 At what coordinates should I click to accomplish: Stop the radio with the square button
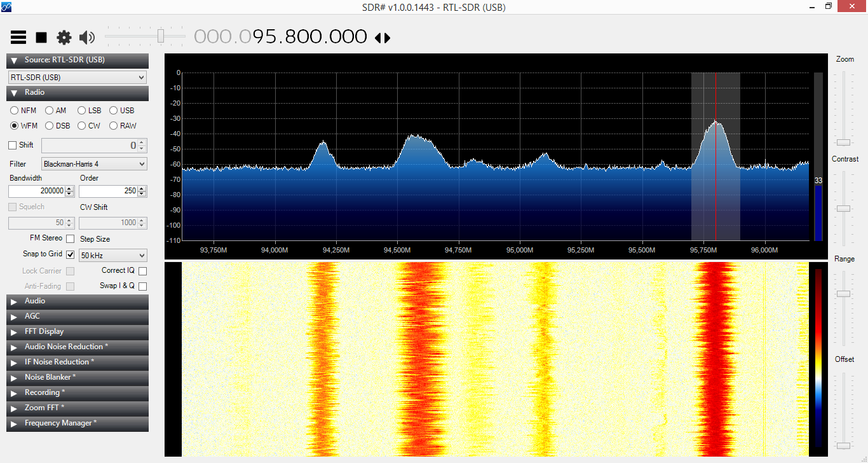point(41,38)
